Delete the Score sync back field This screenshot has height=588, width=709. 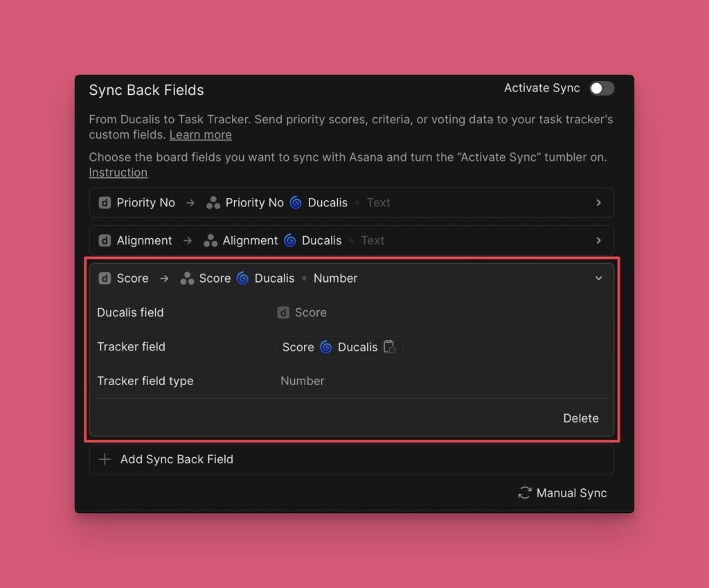[x=580, y=418]
